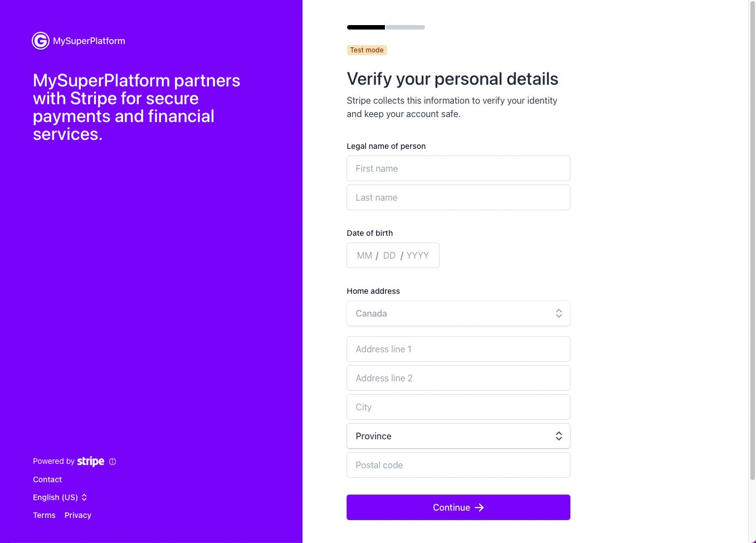Click the Address line 2 field
The image size is (756, 543).
(458, 378)
